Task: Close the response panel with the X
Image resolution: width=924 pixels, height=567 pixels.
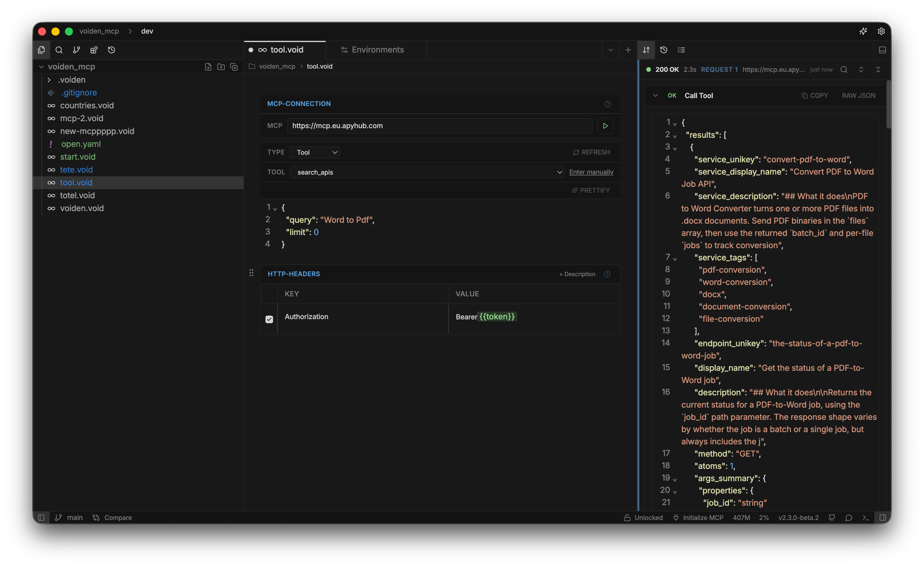Action: (878, 69)
